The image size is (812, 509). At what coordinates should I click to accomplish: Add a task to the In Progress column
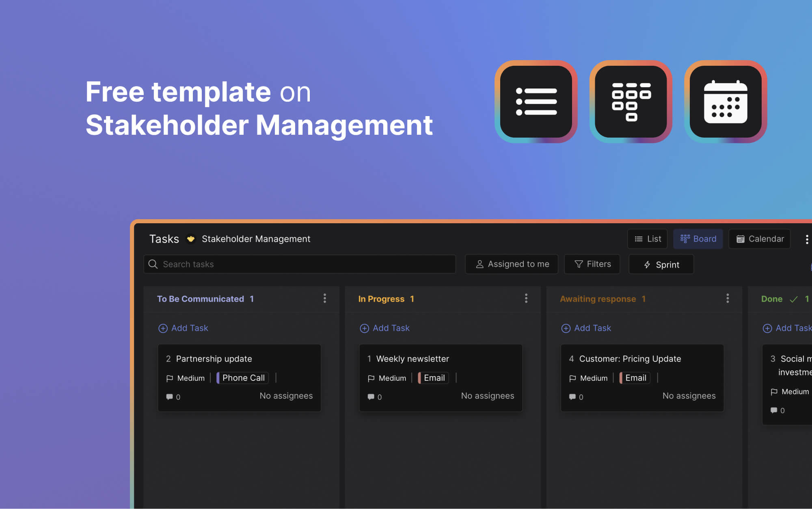[384, 328]
